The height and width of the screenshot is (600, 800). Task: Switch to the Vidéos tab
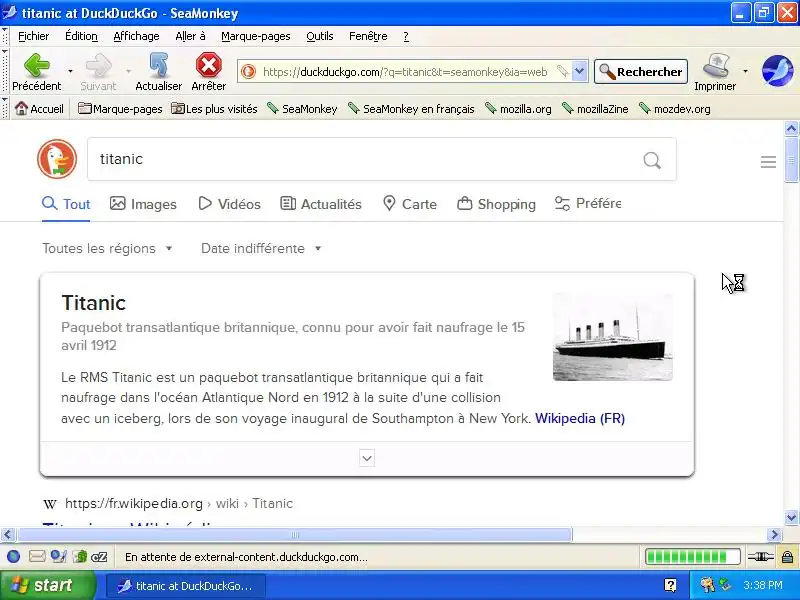pyautogui.click(x=230, y=204)
